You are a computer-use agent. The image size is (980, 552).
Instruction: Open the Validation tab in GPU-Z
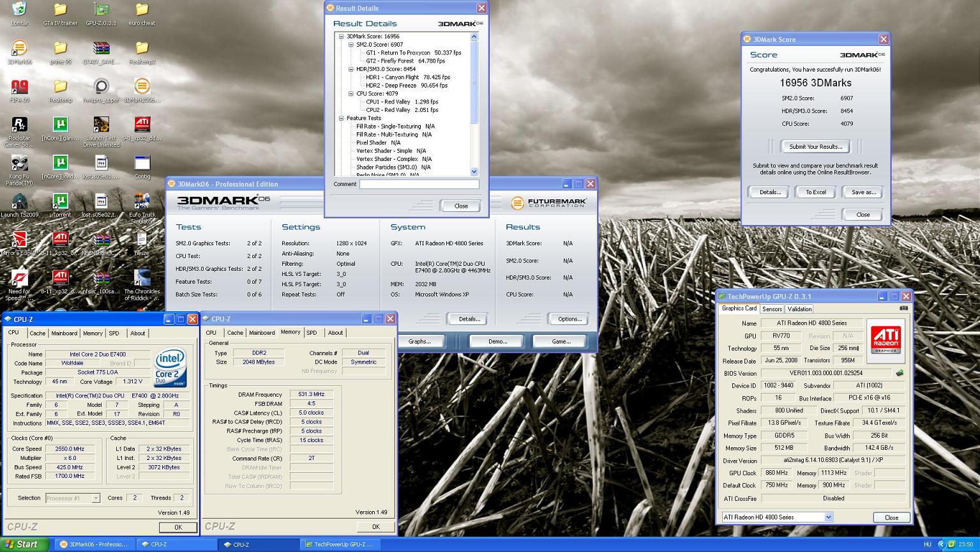tap(799, 309)
